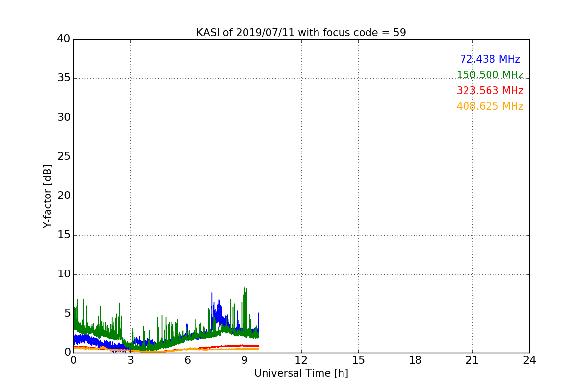Click the plot title 'KASI of 2019/07/11 with focus code = 59'
The height and width of the screenshot is (392, 588).
coord(301,33)
